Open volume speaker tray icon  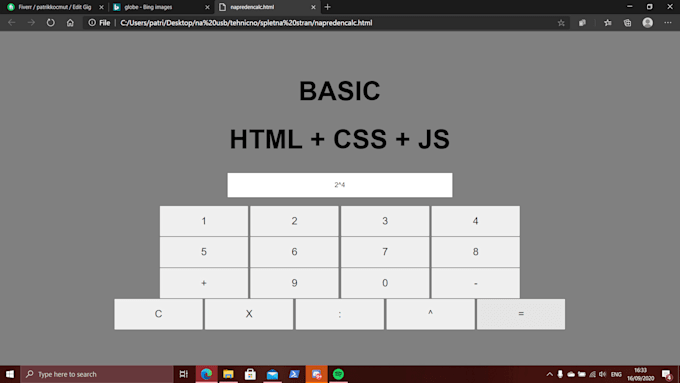(x=602, y=374)
